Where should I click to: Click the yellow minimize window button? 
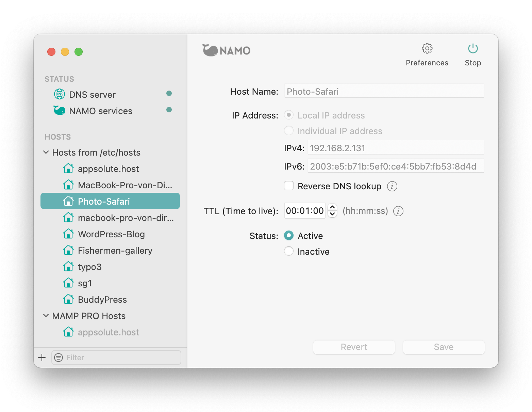tap(65, 52)
